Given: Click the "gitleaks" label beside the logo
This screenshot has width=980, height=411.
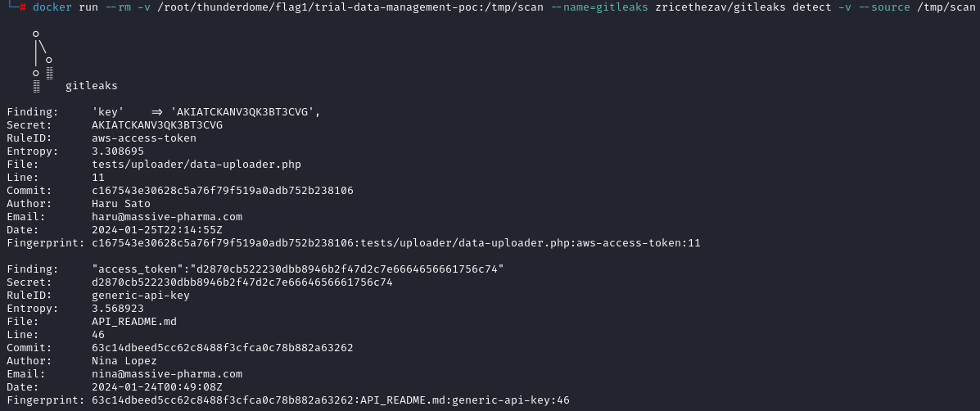Looking at the screenshot, I should pyautogui.click(x=92, y=86).
